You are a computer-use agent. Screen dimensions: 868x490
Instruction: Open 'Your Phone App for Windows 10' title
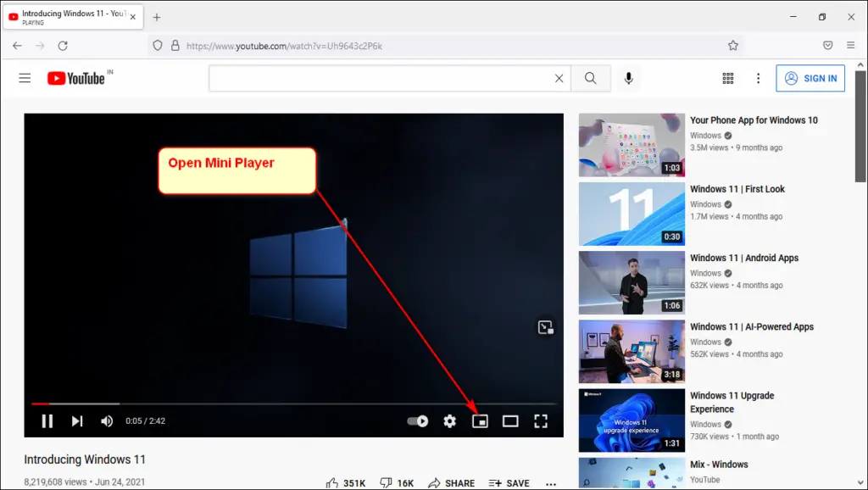pos(754,120)
